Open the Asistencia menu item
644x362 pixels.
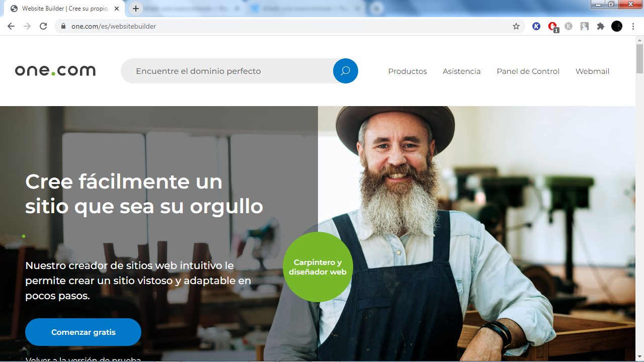point(461,71)
